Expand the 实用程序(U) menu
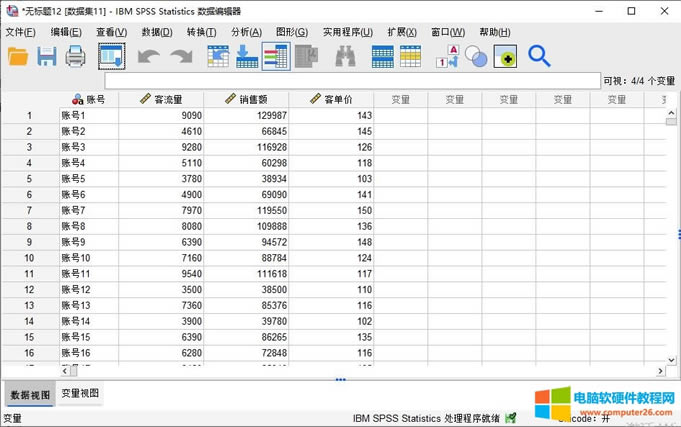 point(347,32)
